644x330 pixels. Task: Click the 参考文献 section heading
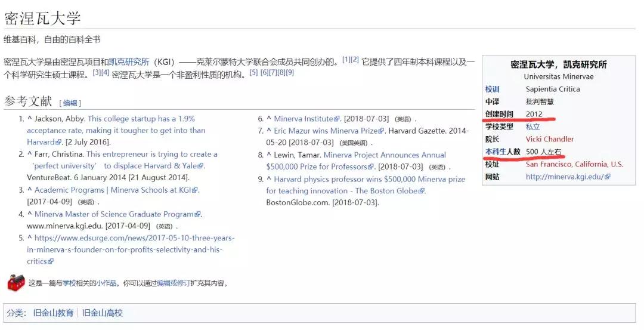(x=29, y=101)
